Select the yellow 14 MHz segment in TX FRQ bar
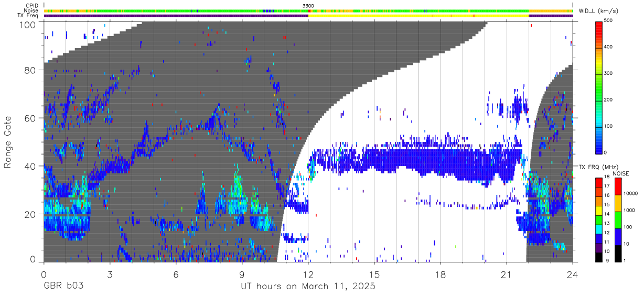644x297 pixels. [x=599, y=211]
